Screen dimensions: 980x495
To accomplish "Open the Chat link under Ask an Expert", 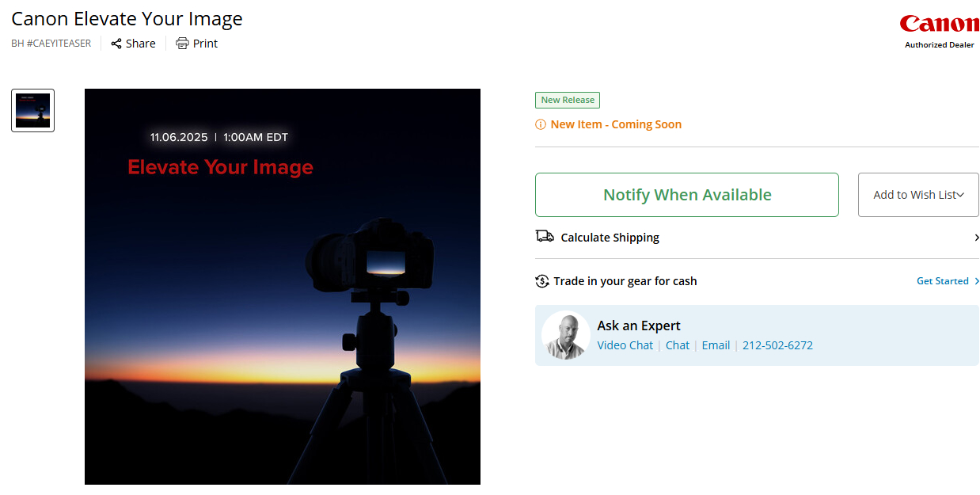I will point(677,345).
